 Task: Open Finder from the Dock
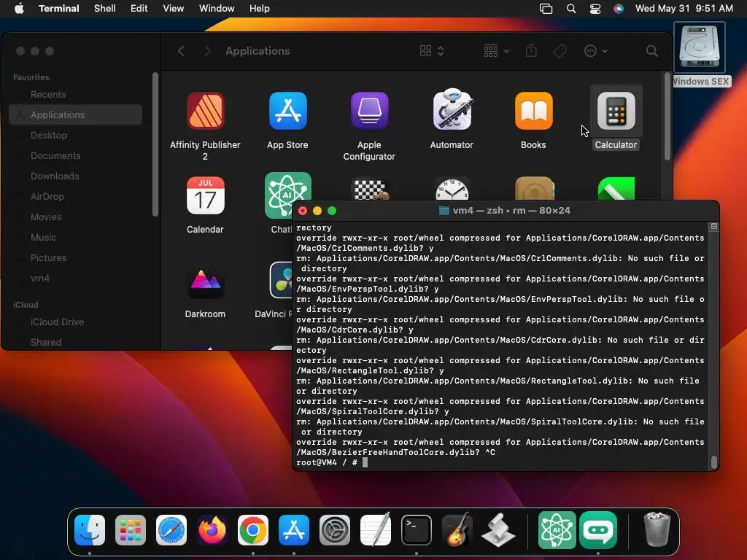pos(90,530)
